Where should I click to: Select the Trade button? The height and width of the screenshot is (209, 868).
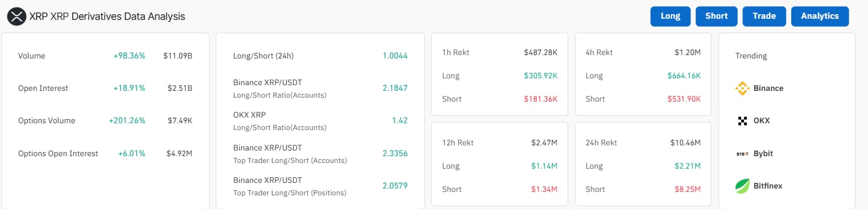coord(764,16)
